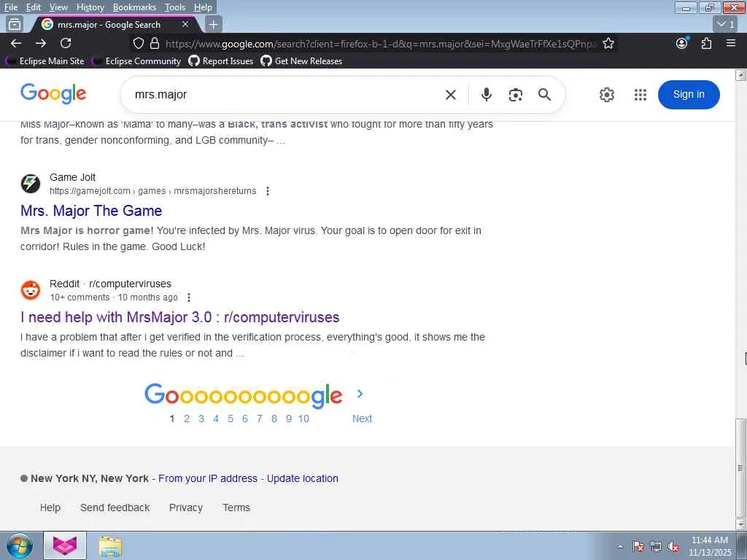
Task: Open the footer Privacy link
Action: click(186, 507)
